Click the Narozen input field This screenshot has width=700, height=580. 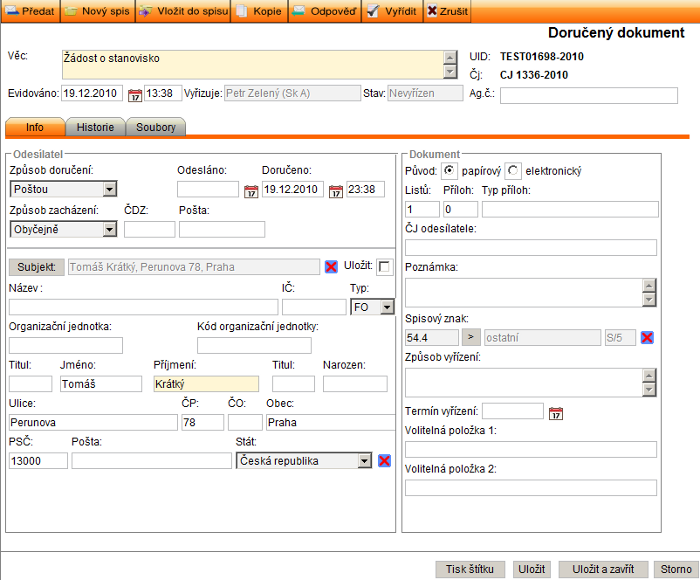(355, 384)
